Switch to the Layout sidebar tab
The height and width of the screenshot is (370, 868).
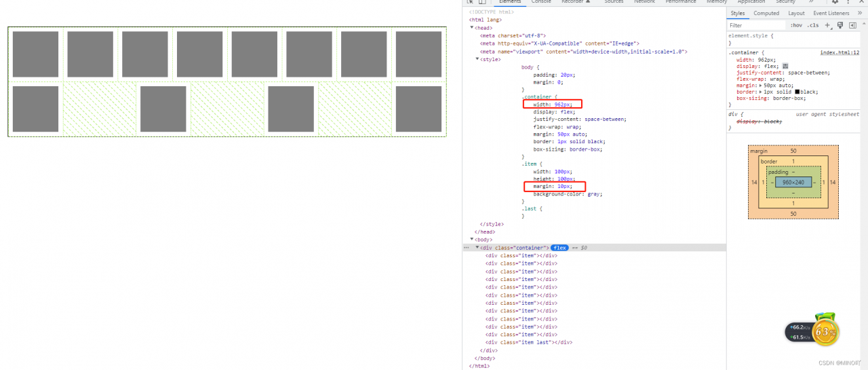pos(796,13)
